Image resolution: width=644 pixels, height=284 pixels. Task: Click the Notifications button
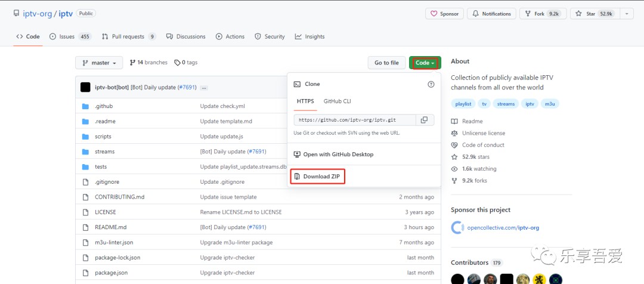[491, 14]
